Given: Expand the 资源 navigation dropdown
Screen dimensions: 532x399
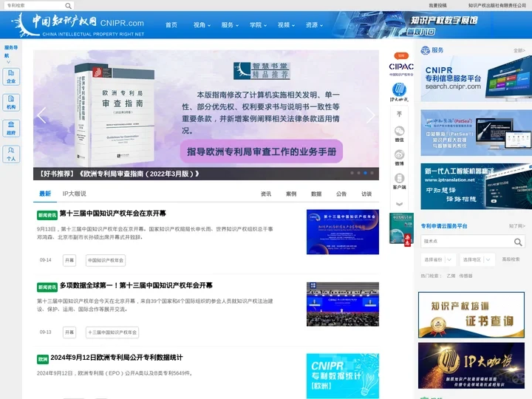Looking at the screenshot, I should (x=314, y=25).
